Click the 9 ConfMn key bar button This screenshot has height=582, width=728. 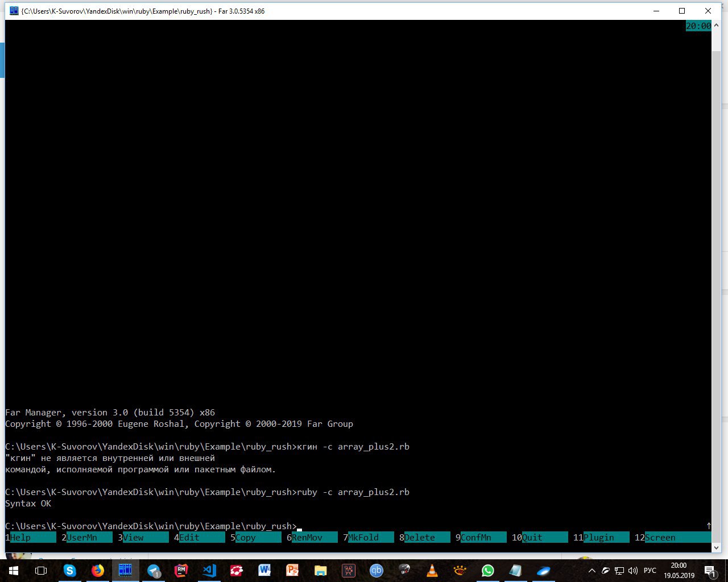[x=481, y=538]
